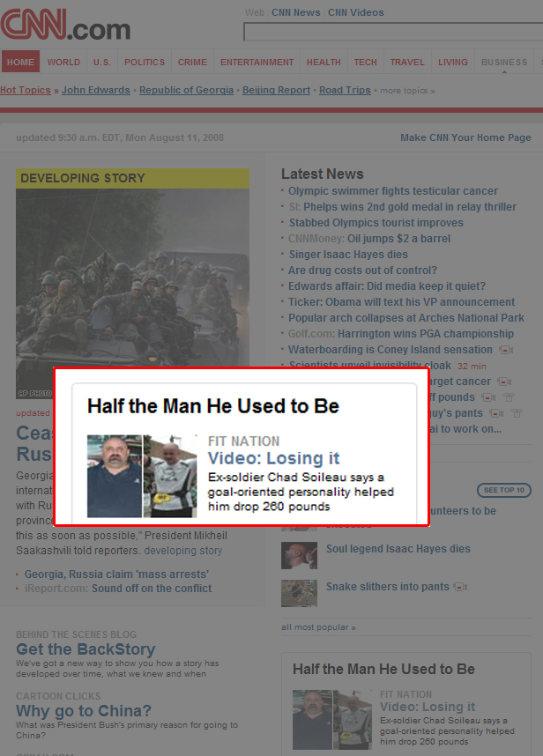Read Singer Isaac Hayes dies headline
The width and height of the screenshot is (543, 756).
coord(348,255)
